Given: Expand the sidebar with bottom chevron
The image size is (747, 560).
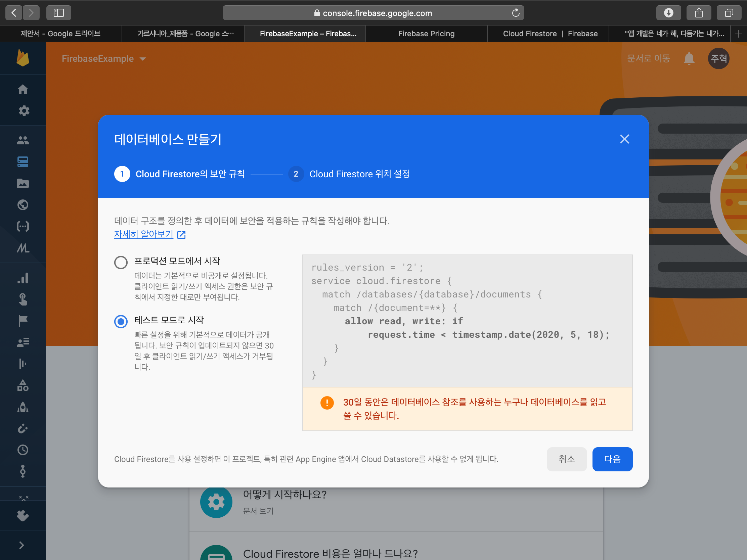Looking at the screenshot, I should tap(21, 545).
